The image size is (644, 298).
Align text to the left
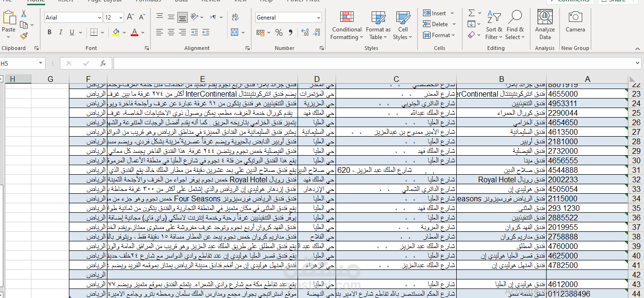click(x=160, y=32)
